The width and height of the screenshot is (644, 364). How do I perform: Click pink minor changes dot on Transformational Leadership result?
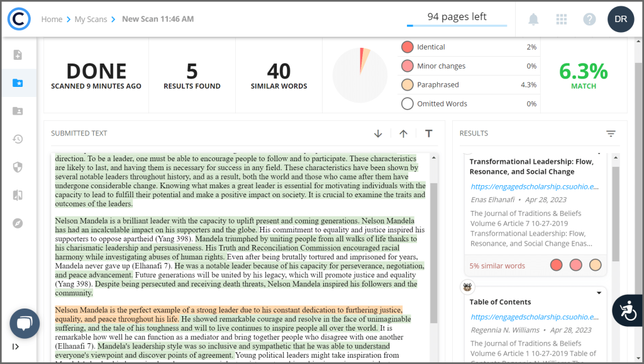576,265
